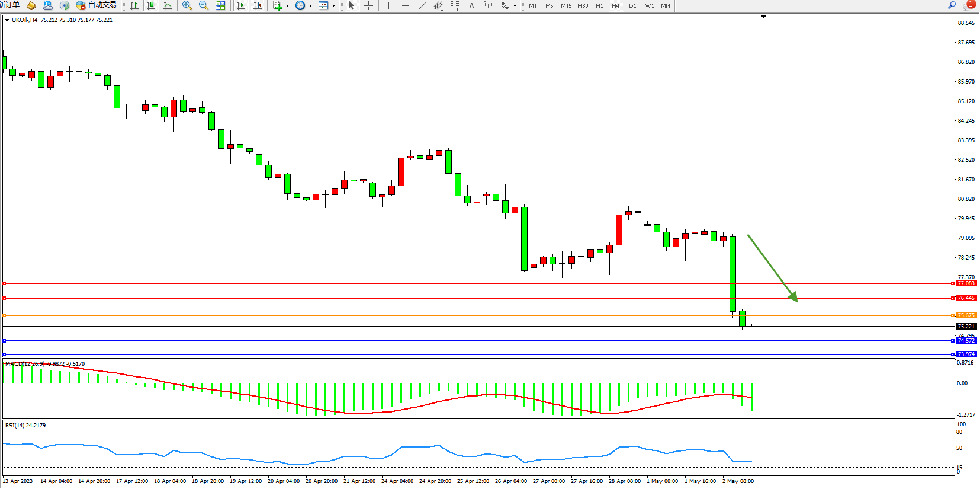Image resolution: width=980 pixels, height=489 pixels.
Task: Tile chart windows using the grid icon
Action: 220,5
